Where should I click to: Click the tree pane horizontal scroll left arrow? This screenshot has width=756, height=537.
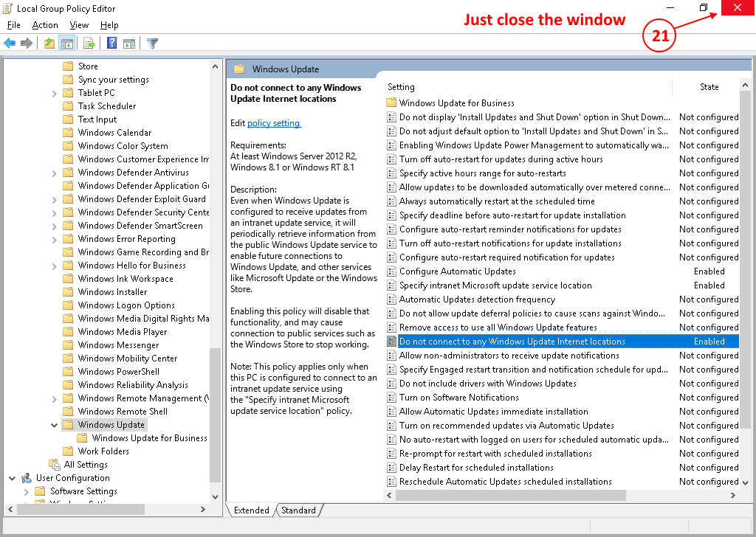(10, 509)
